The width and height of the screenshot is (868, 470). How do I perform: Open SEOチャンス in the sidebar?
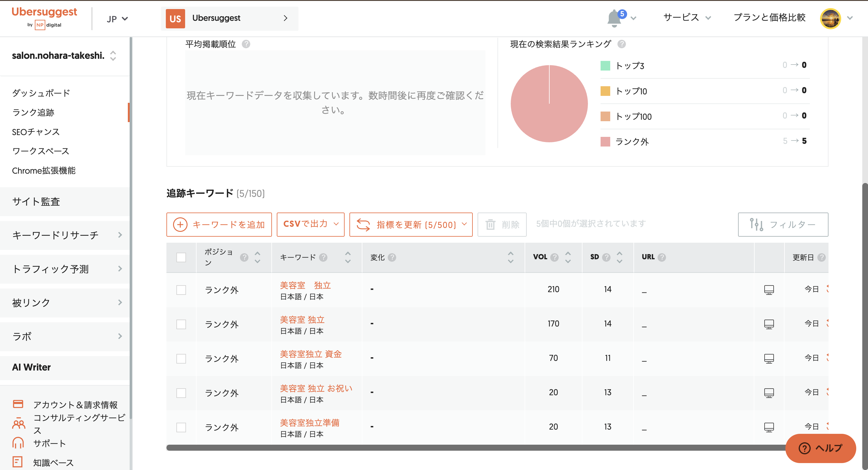click(x=36, y=132)
